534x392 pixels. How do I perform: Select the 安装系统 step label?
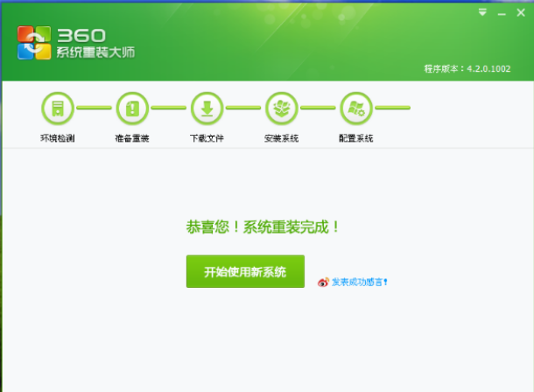pos(282,138)
